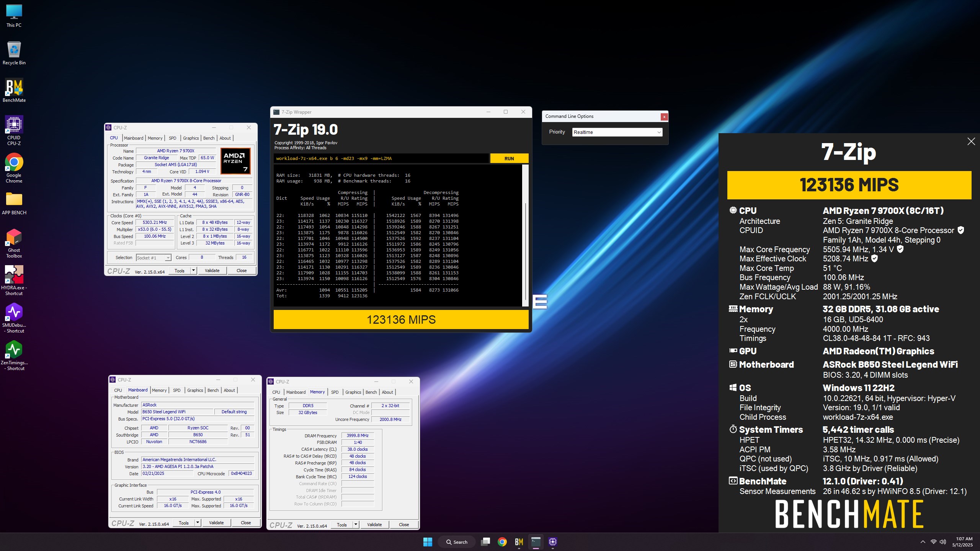Click Close in the CPU tab window

[x=242, y=271]
